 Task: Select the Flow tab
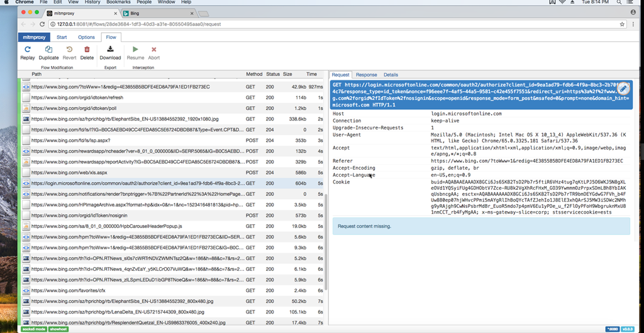(111, 37)
